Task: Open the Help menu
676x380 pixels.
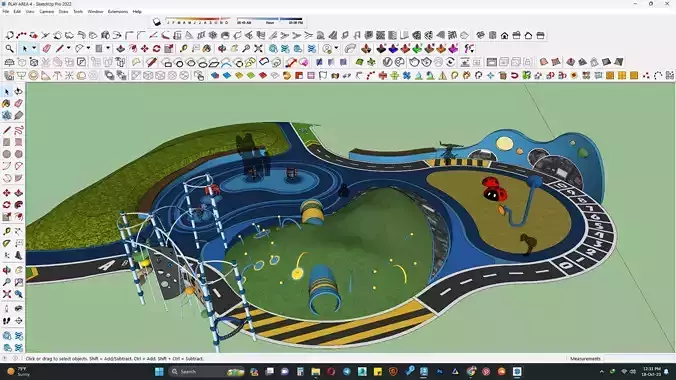Action: (137, 12)
